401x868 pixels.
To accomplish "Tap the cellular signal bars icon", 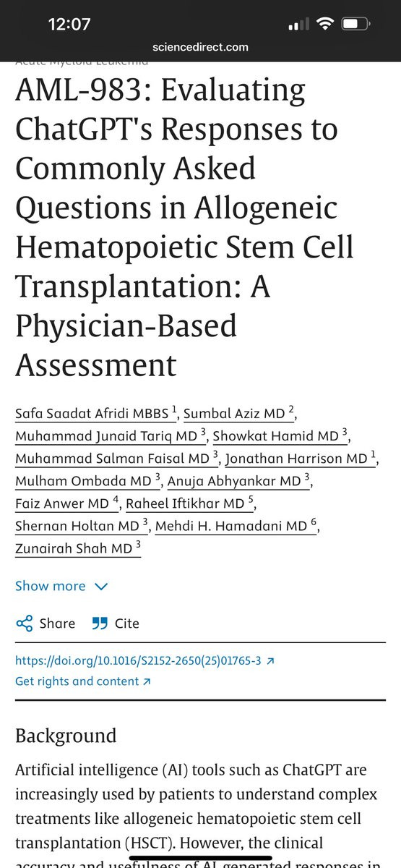I will pos(299,25).
